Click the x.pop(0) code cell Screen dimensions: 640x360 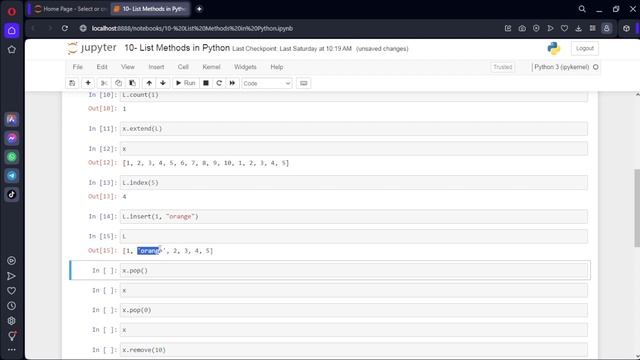pos(353,310)
